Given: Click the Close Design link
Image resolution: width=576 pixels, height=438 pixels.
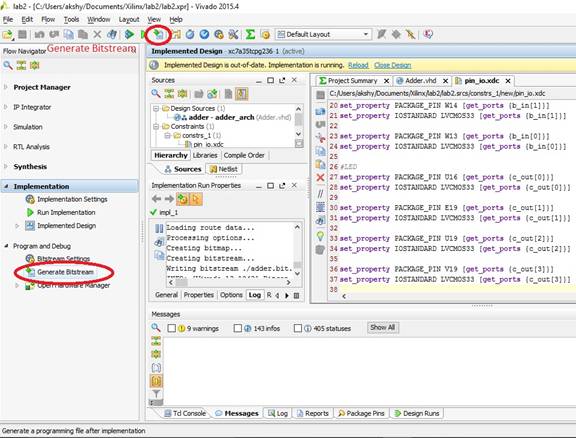Looking at the screenshot, I should click(x=392, y=65).
